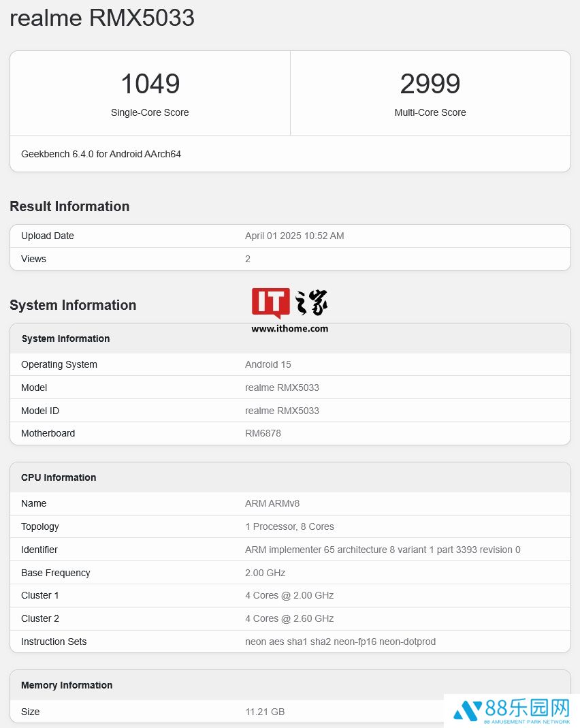Select the Android 15 value

(x=268, y=364)
